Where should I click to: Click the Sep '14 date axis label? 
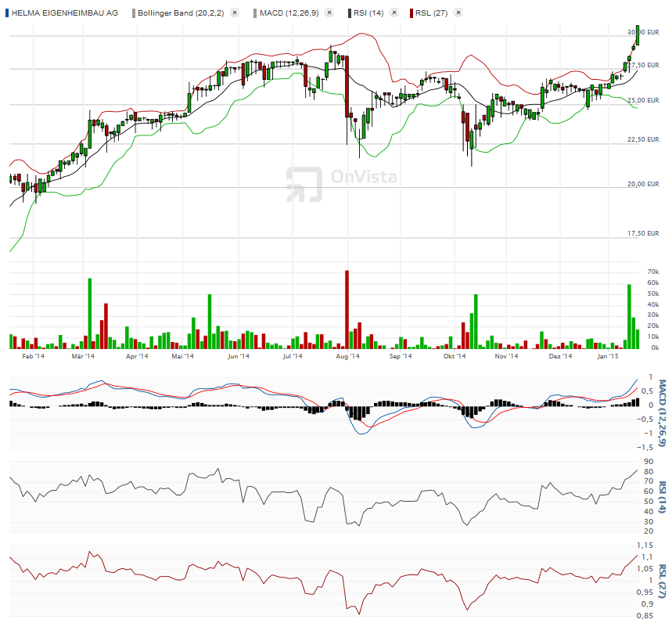pos(401,356)
